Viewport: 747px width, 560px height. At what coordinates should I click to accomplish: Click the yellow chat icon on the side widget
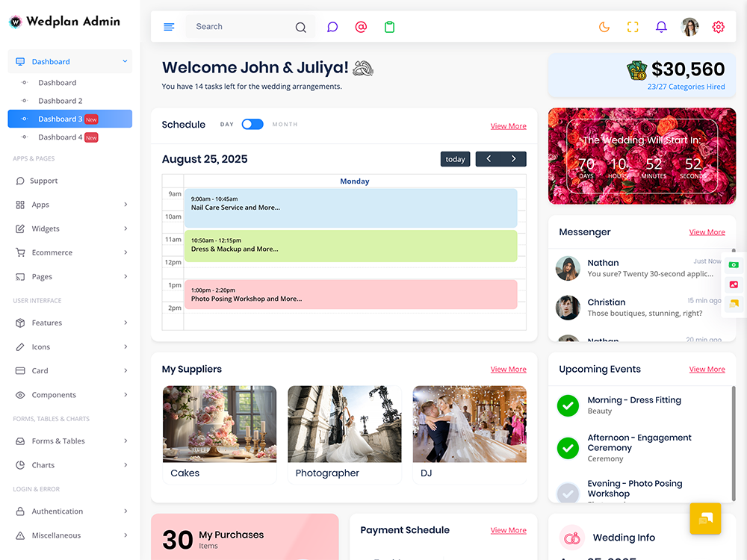pyautogui.click(x=734, y=303)
